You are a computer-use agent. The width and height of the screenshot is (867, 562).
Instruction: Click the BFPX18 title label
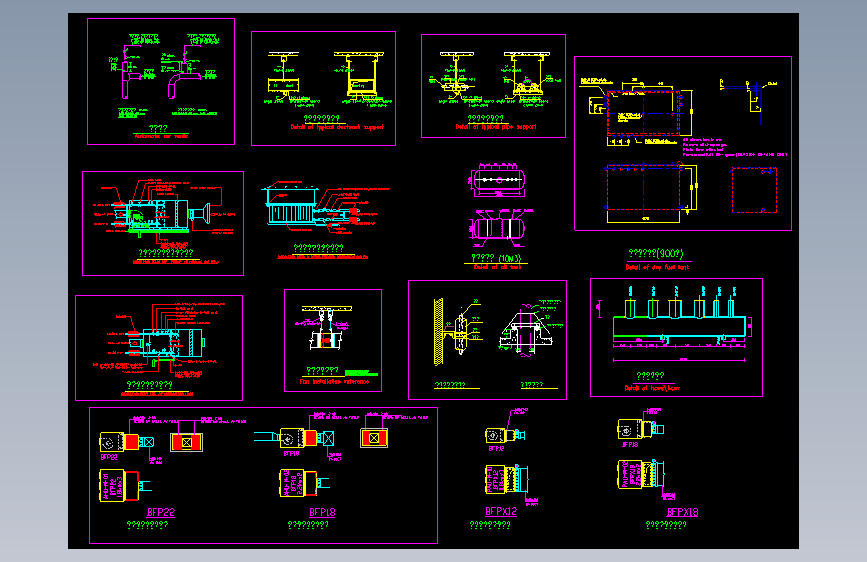682,512
